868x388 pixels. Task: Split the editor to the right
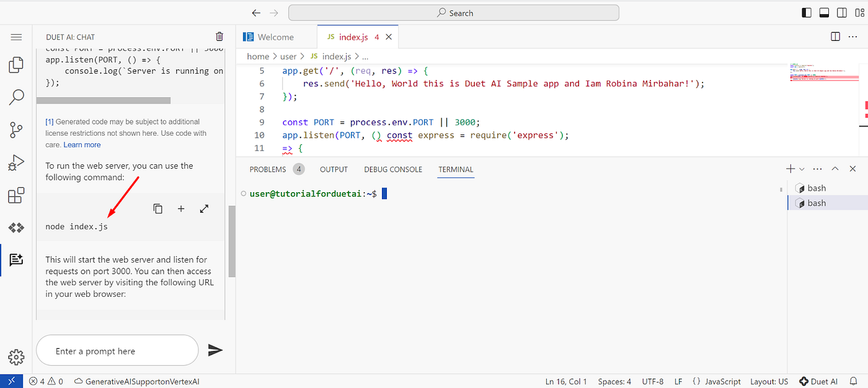pyautogui.click(x=835, y=37)
